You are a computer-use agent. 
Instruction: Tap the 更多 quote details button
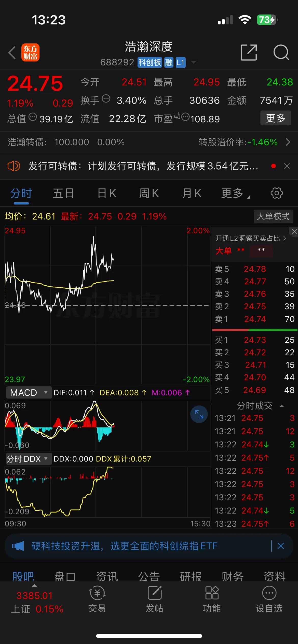pos(276,118)
